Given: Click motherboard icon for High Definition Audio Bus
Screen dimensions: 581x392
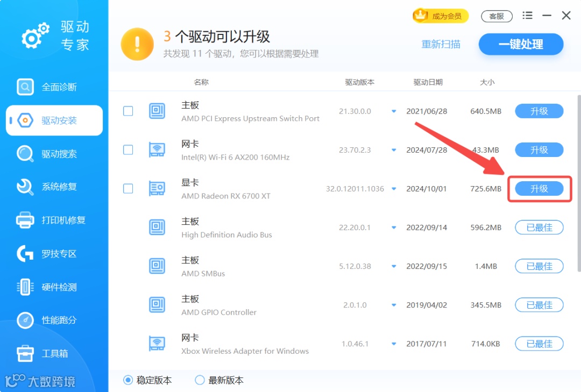Looking at the screenshot, I should click(157, 227).
